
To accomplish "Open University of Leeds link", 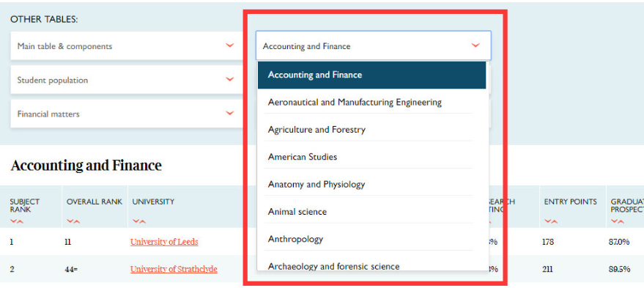I will click(164, 242).
